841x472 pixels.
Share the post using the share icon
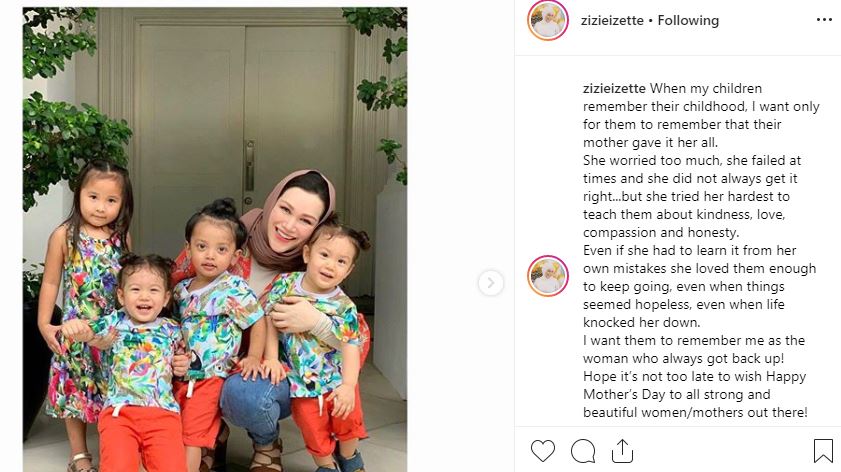622,451
